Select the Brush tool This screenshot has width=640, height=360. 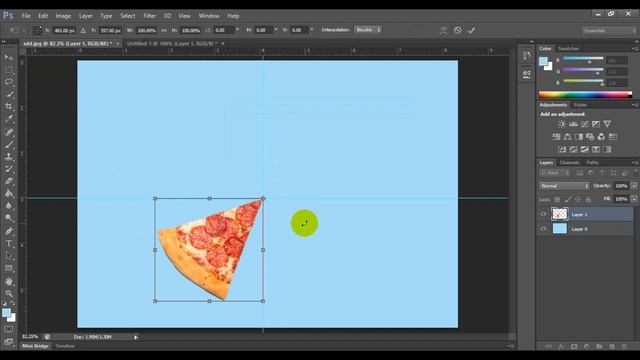[x=9, y=144]
